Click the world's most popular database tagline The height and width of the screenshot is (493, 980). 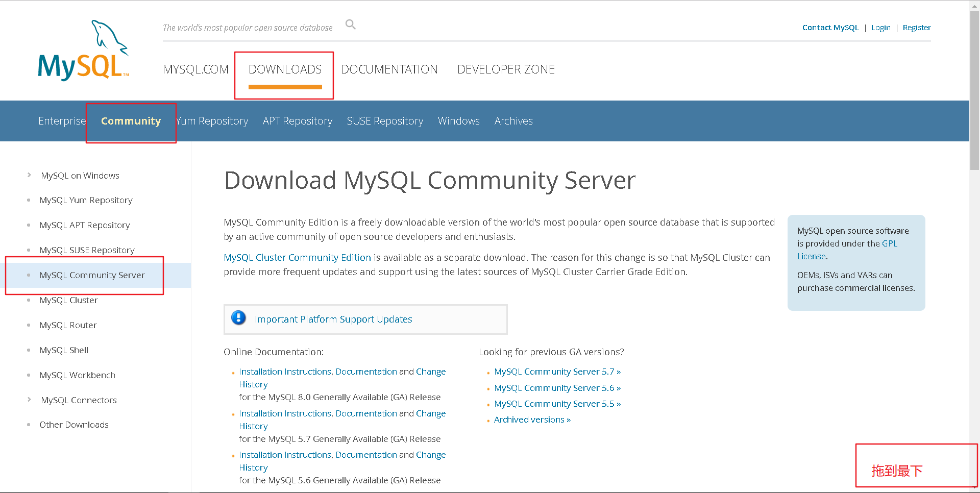coord(248,28)
